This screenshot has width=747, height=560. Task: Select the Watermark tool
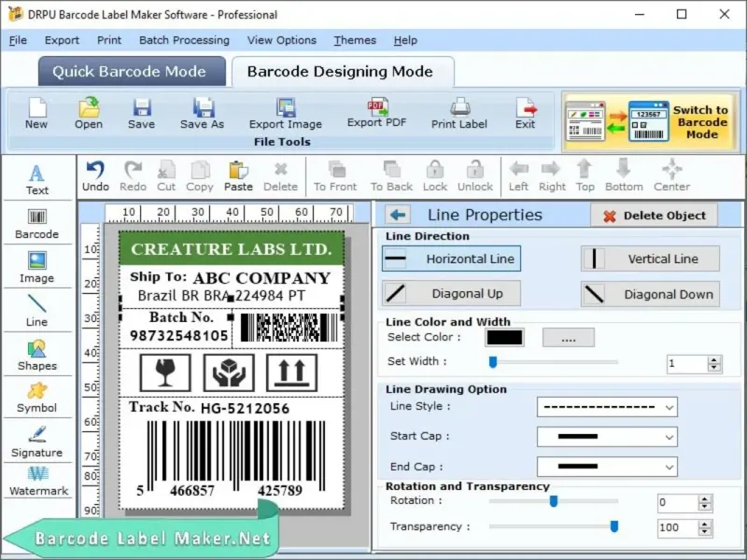point(38,482)
